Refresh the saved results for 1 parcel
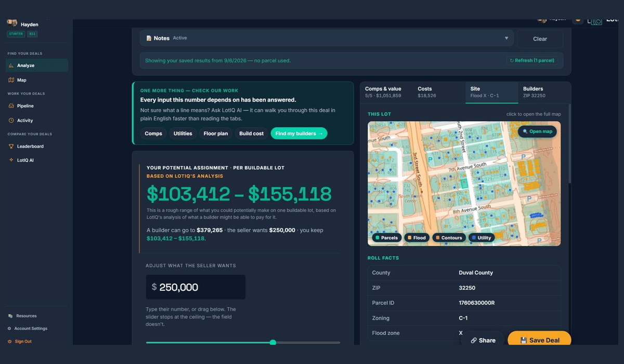This screenshot has width=624, height=364. (532, 60)
